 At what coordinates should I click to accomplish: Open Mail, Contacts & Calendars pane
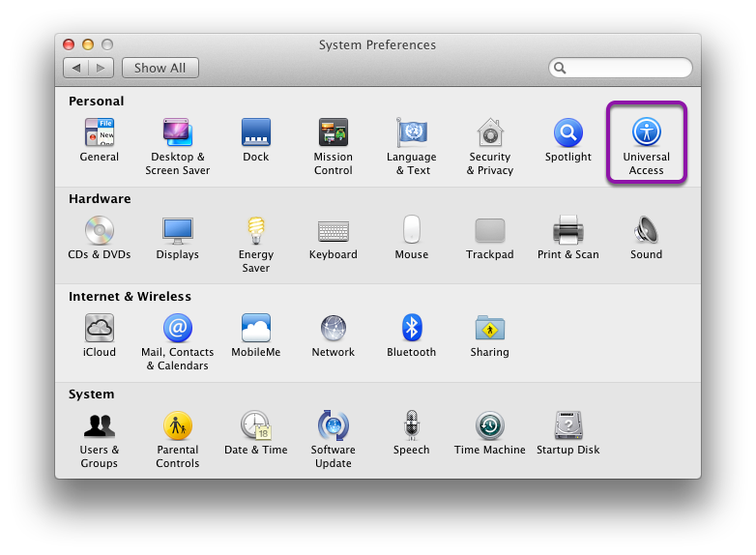pyautogui.click(x=178, y=342)
